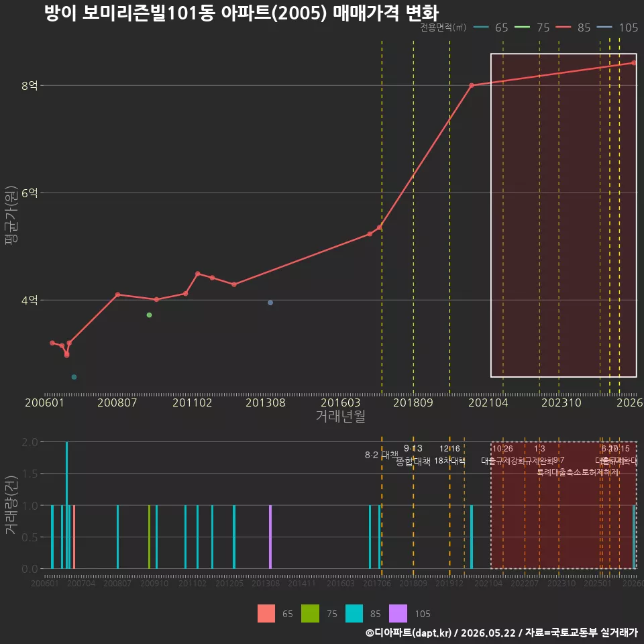The height and width of the screenshot is (644, 644).
Task: Click the final data point above 8억
Action: [x=634, y=63]
